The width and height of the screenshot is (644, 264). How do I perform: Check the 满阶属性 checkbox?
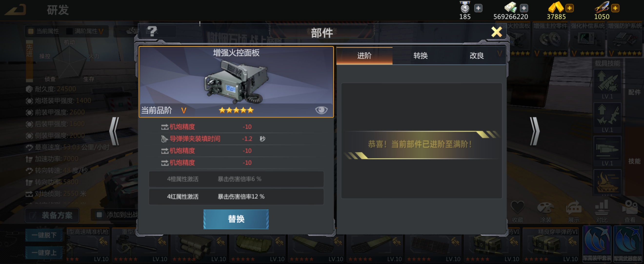[69, 31]
